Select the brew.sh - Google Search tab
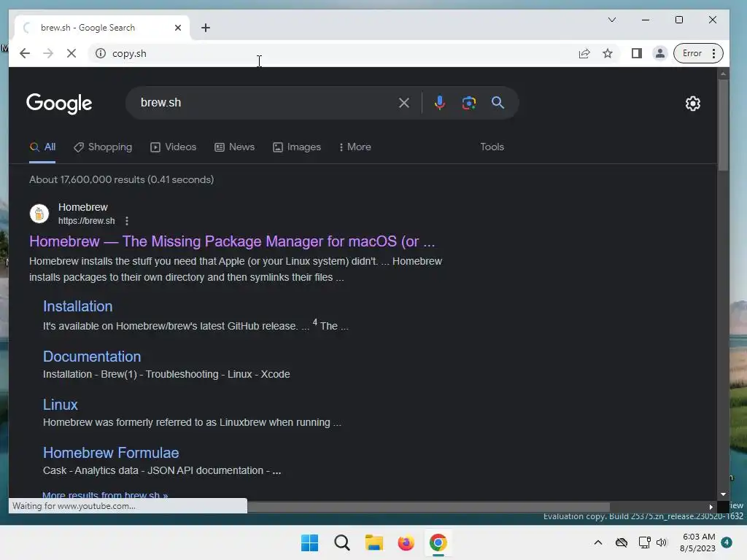747x560 pixels. (102, 28)
